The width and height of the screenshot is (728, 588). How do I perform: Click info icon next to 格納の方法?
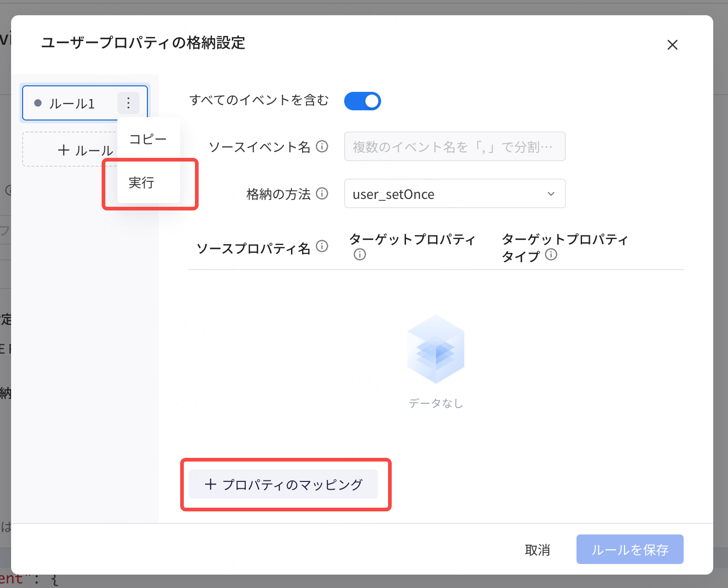(x=322, y=193)
